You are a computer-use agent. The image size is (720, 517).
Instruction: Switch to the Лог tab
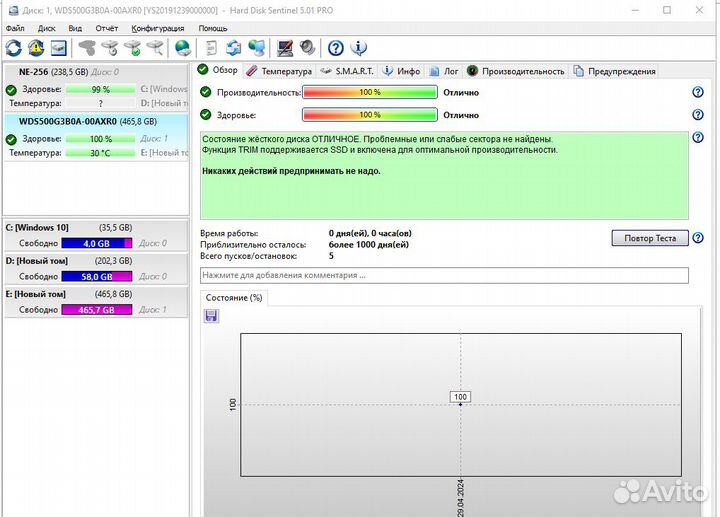click(444, 71)
